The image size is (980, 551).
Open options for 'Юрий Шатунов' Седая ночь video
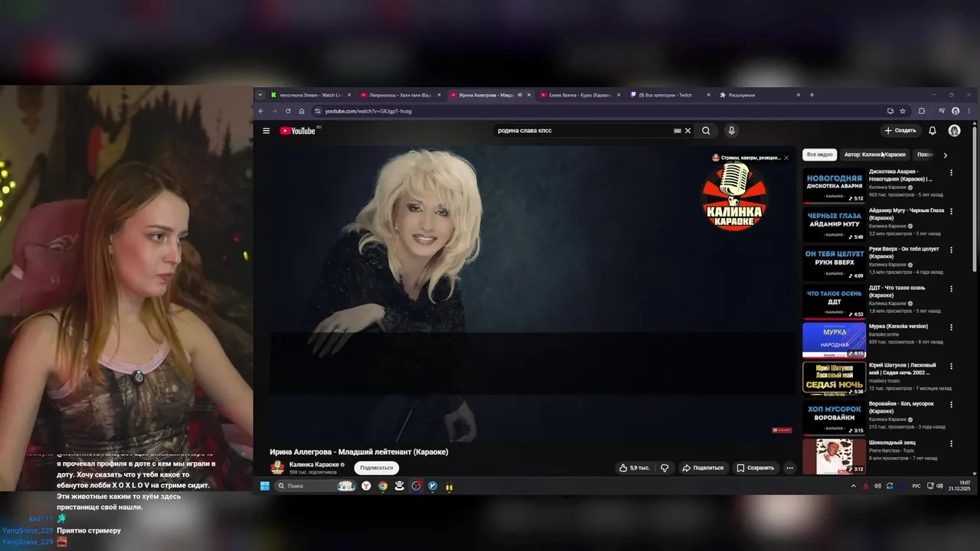pyautogui.click(x=951, y=366)
